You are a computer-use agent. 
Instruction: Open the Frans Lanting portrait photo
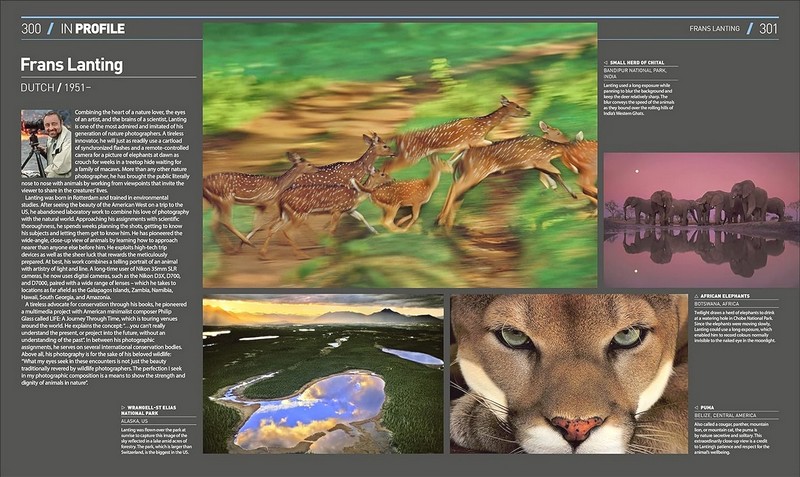tap(46, 143)
